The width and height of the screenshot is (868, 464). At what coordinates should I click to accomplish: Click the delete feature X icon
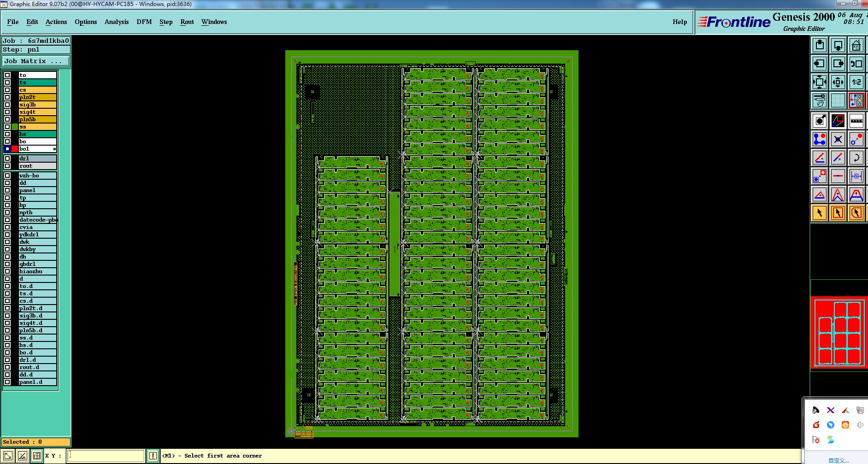[838, 139]
